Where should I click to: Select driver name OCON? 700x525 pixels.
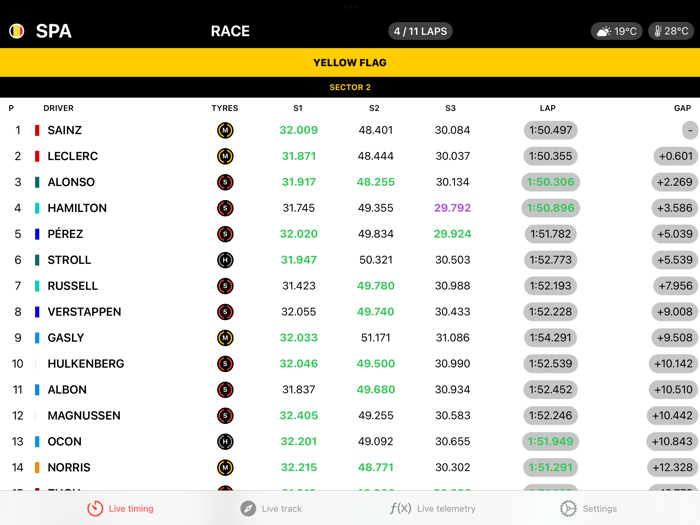coord(65,442)
